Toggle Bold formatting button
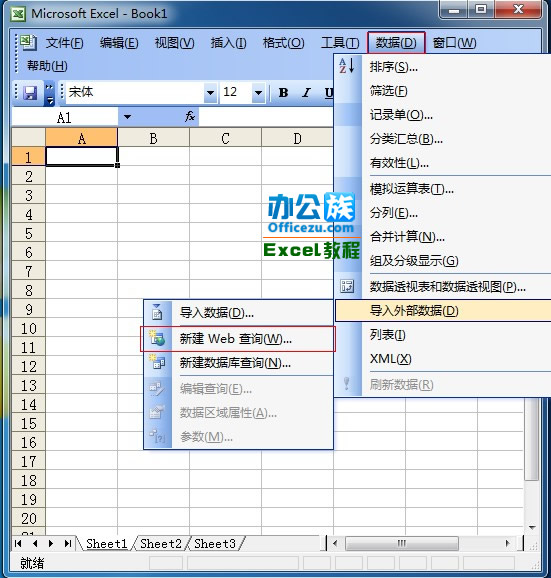Viewport: 551px width, 578px height. pos(283,93)
